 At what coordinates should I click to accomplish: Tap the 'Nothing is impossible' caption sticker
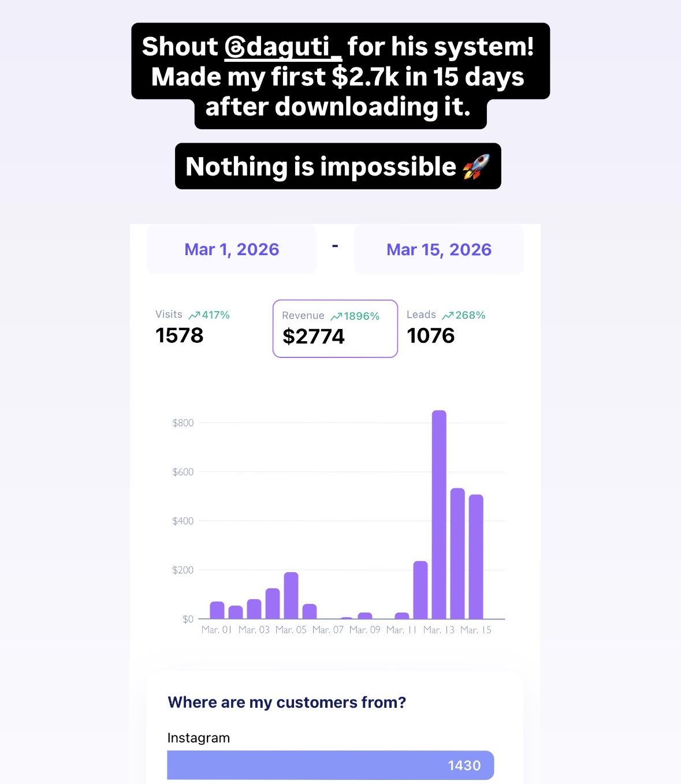coord(338,166)
